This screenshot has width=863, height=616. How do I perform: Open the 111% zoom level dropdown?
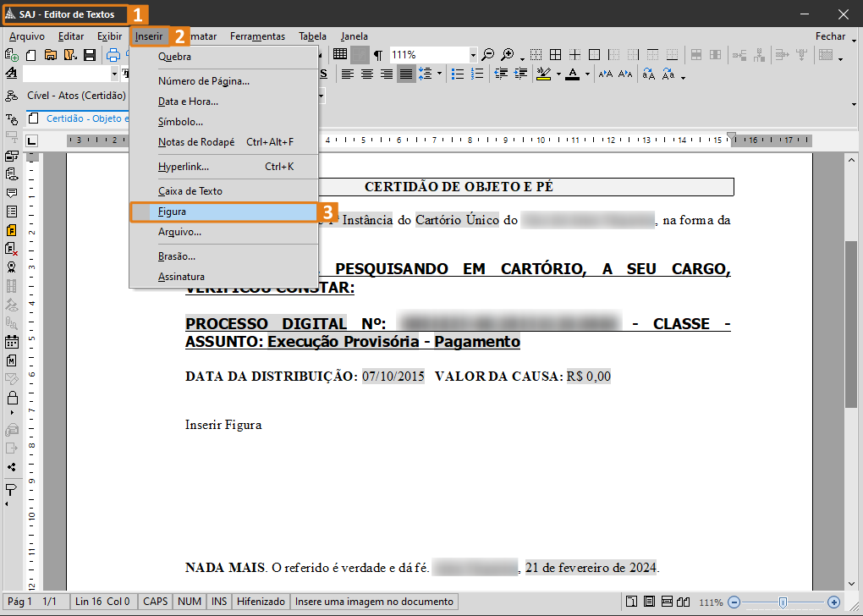[x=473, y=54]
